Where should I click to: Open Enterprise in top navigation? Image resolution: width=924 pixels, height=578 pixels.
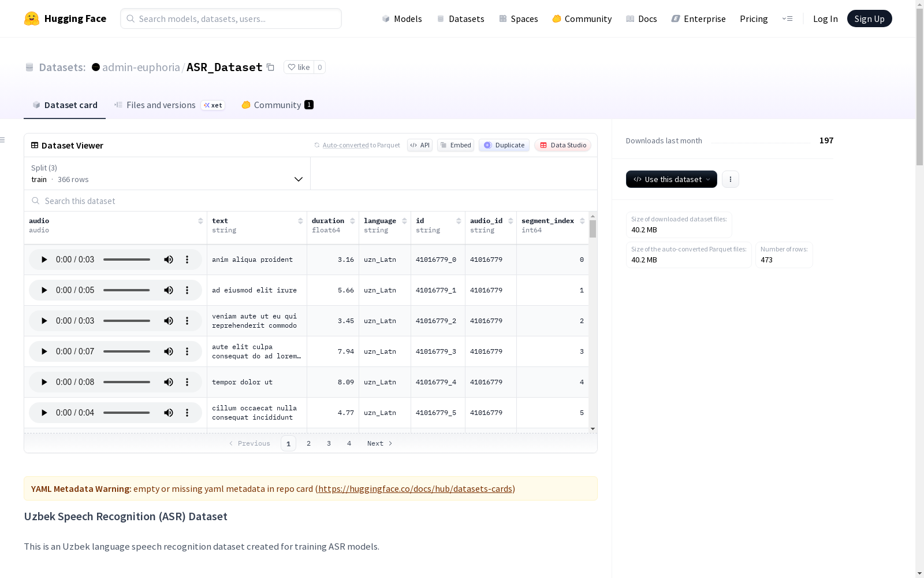pyautogui.click(x=699, y=18)
